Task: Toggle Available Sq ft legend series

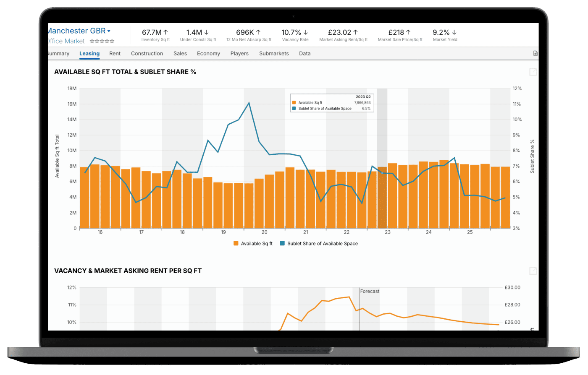Action: click(253, 243)
